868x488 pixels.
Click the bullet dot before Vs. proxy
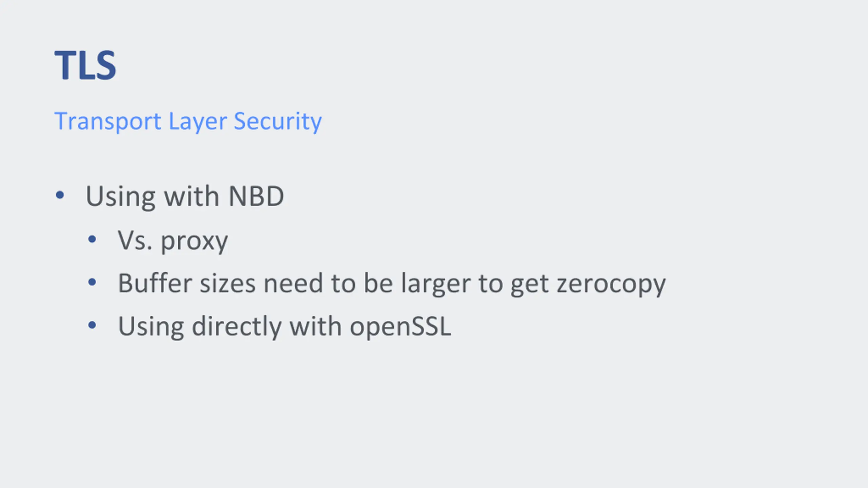[x=92, y=239]
